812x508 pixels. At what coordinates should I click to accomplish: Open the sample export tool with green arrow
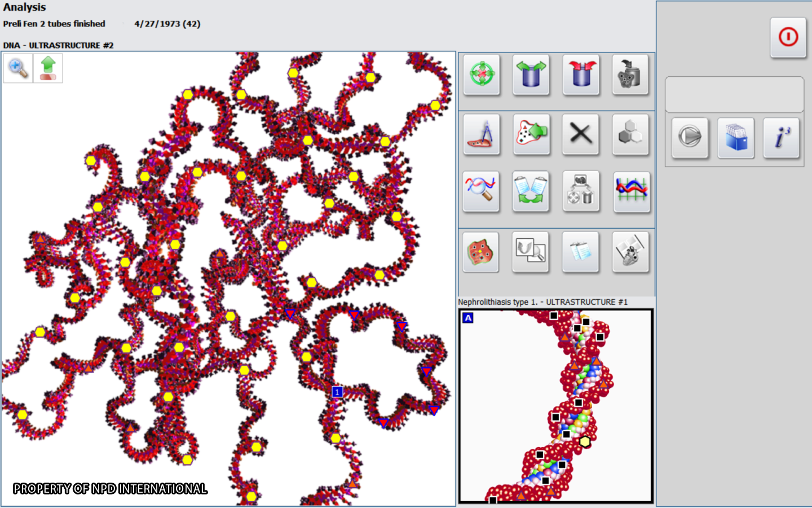point(531,135)
